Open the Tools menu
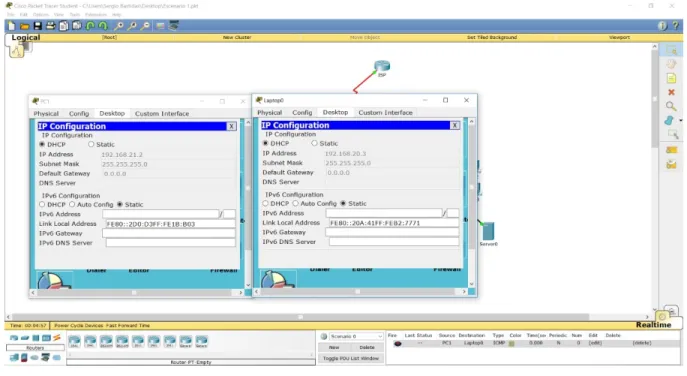This screenshot has width=687, height=376. pos(74,14)
